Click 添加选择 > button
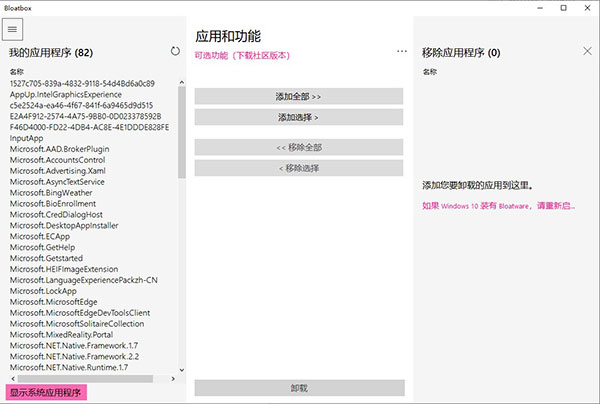600x404 pixels. point(298,117)
